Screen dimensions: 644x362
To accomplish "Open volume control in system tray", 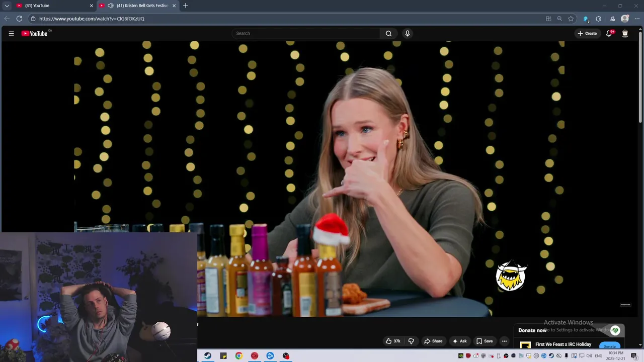I will coord(589,356).
